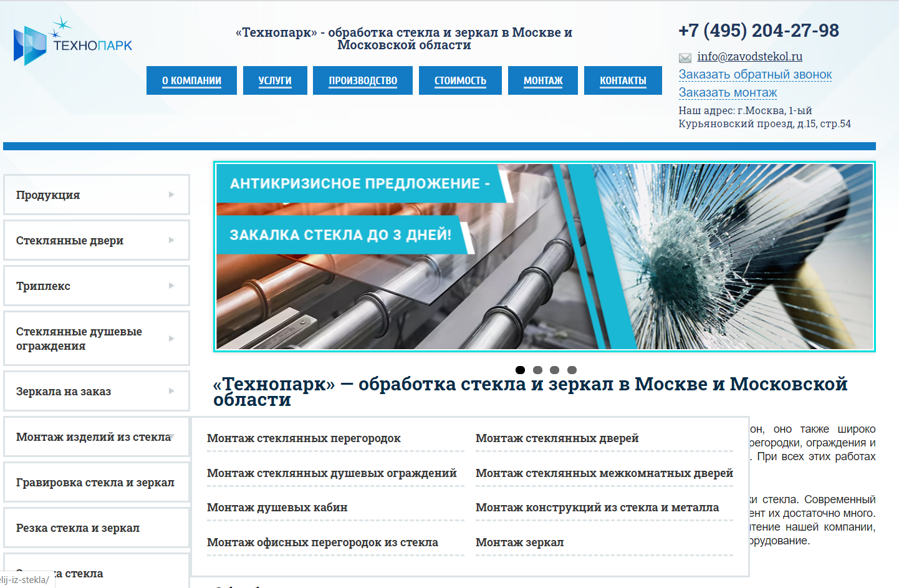Select the first carousel indicator dot

521,369
